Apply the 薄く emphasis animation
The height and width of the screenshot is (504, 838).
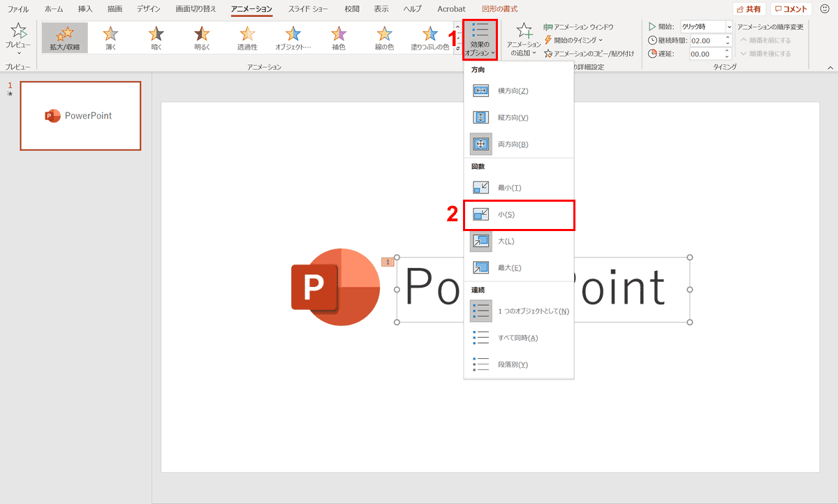(x=110, y=38)
